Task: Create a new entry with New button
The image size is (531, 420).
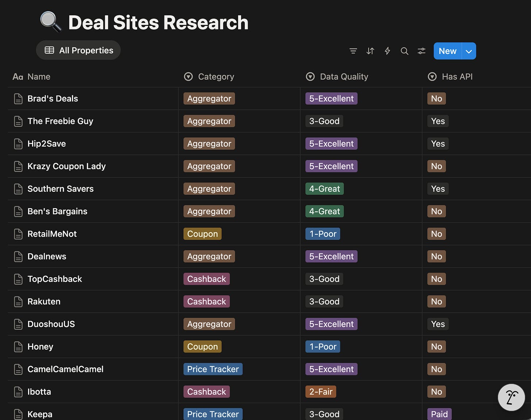Action: (447, 51)
